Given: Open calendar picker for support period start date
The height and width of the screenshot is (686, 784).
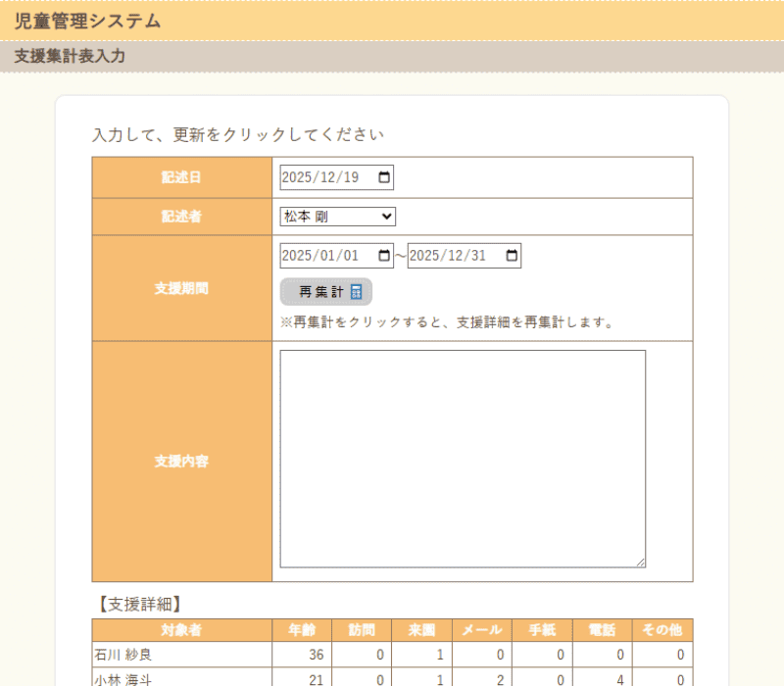Looking at the screenshot, I should [383, 256].
